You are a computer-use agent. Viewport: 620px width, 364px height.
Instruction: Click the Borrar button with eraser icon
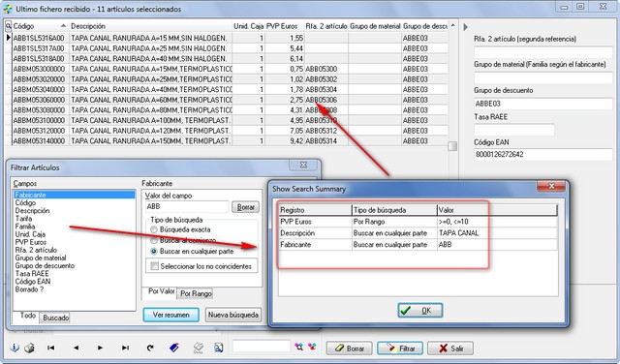(x=349, y=349)
